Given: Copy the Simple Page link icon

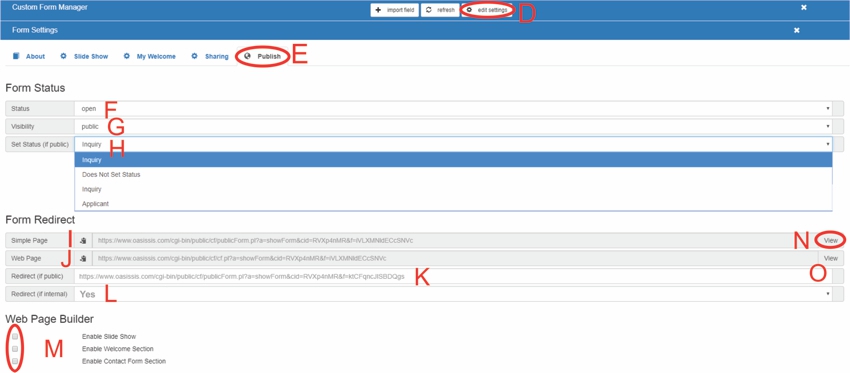Looking at the screenshot, I should 83,240.
